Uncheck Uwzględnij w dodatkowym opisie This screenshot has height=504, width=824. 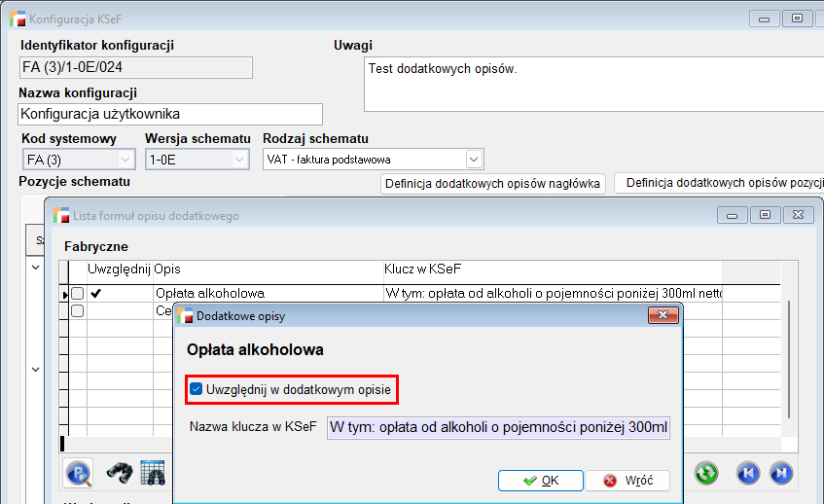coord(196,390)
